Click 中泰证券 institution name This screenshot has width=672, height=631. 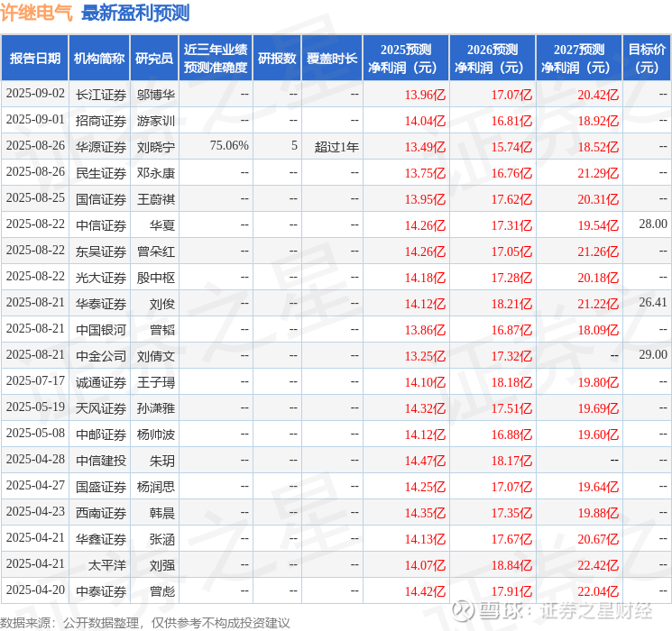coord(101,591)
